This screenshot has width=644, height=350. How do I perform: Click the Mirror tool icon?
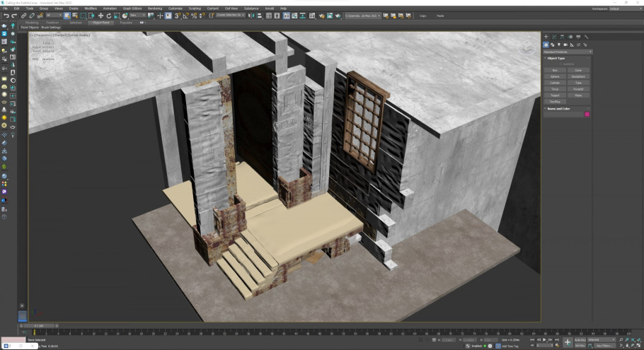tap(250, 16)
